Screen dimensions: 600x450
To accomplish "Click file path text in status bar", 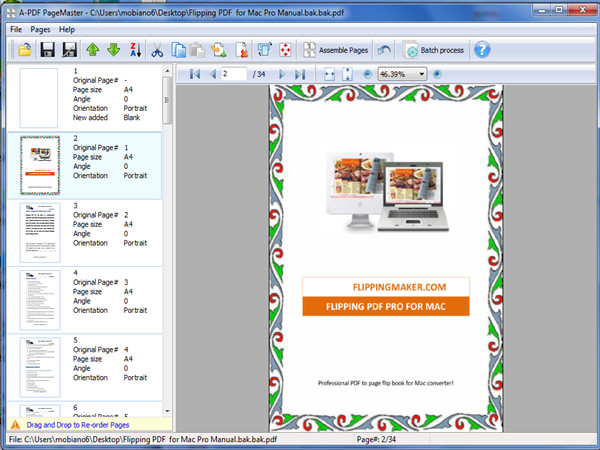I will click(x=142, y=439).
